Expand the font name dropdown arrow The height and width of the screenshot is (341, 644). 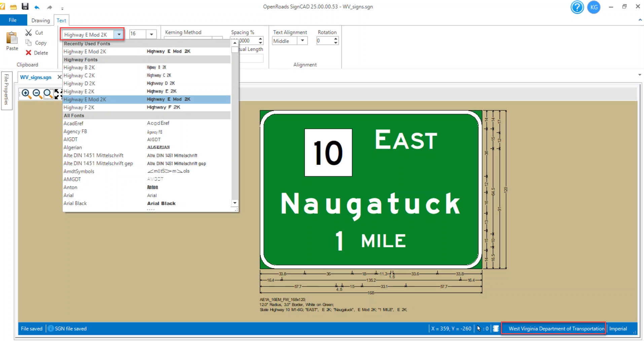[x=119, y=34]
